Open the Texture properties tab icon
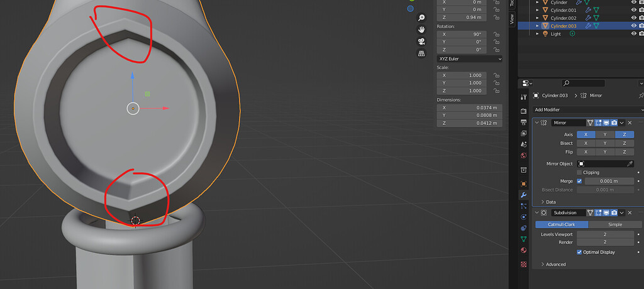This screenshot has width=644, height=289. click(x=523, y=264)
